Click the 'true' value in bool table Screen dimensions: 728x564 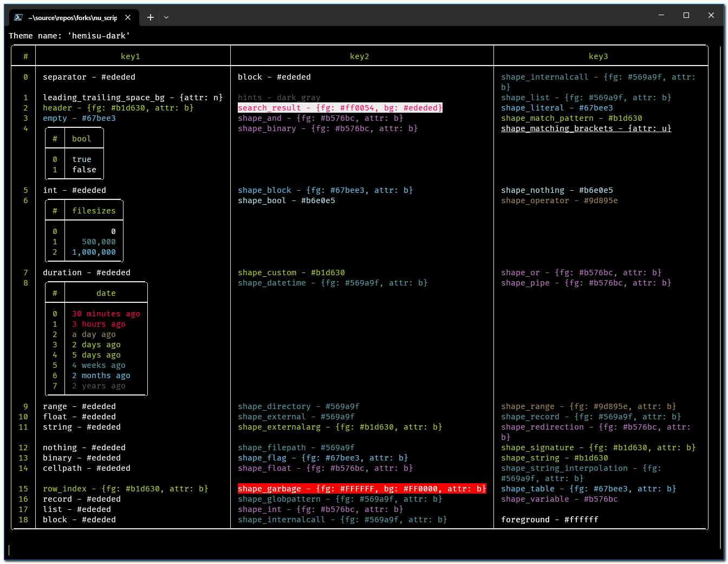[82, 159]
